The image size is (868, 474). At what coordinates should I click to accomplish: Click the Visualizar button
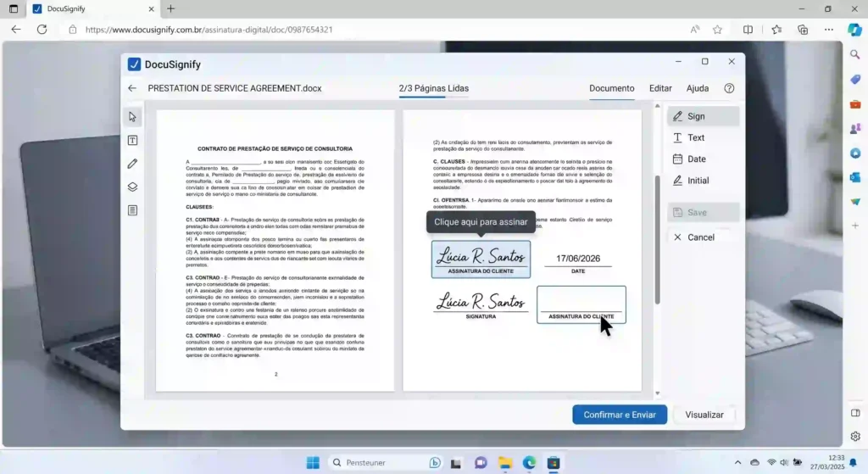[x=704, y=415]
